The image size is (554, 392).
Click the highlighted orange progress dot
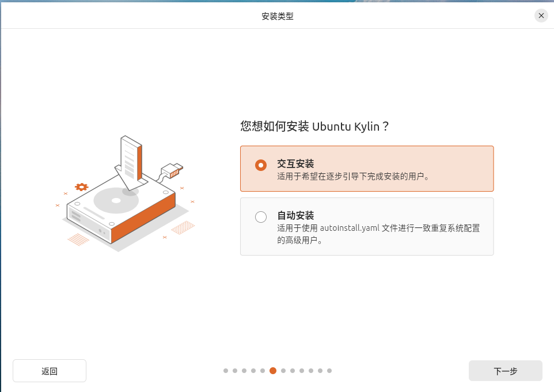pos(273,371)
